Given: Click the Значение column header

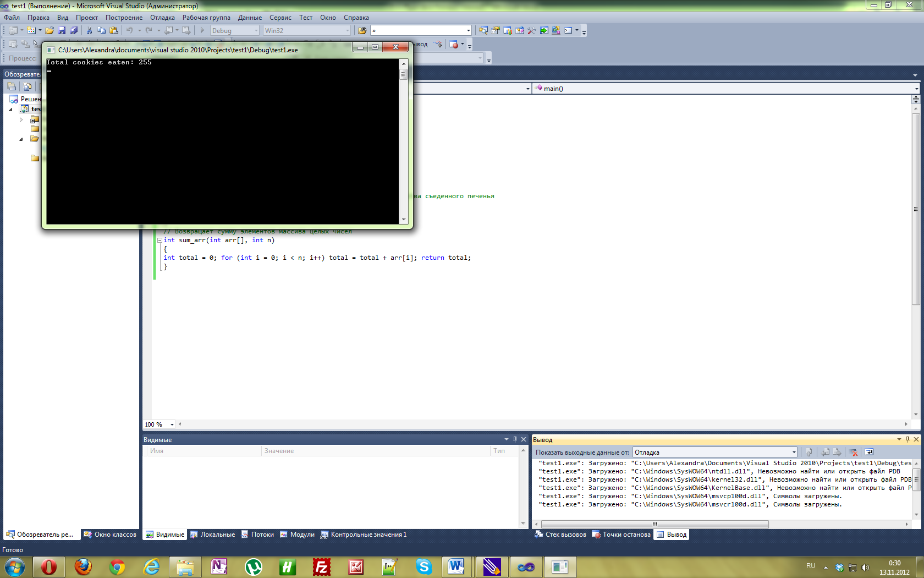Looking at the screenshot, I should pos(376,451).
